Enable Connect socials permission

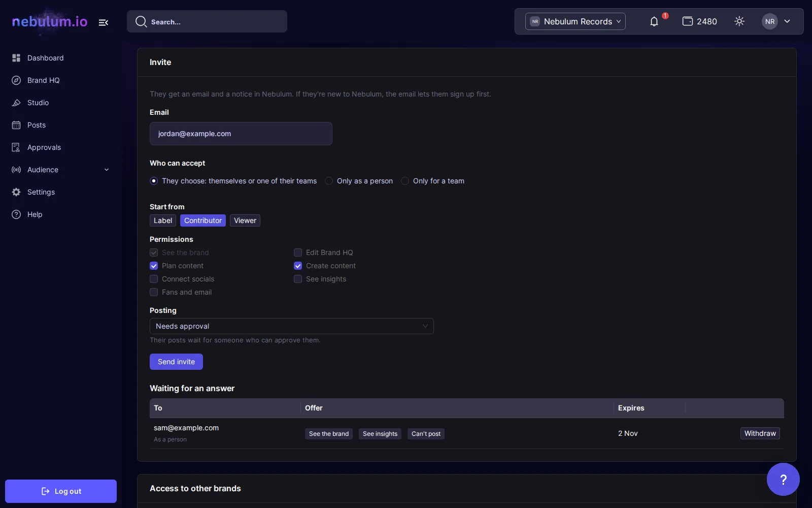pyautogui.click(x=154, y=279)
